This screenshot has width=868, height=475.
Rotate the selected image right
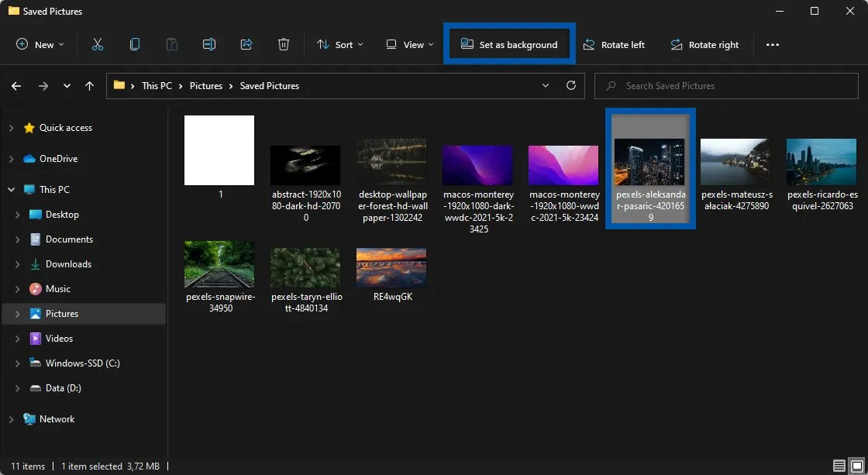click(704, 44)
